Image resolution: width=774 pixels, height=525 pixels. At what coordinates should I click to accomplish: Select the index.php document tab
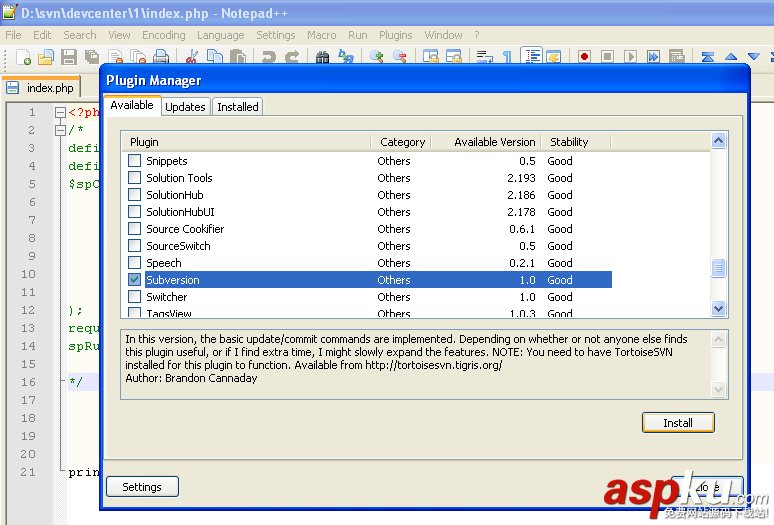coord(42,88)
